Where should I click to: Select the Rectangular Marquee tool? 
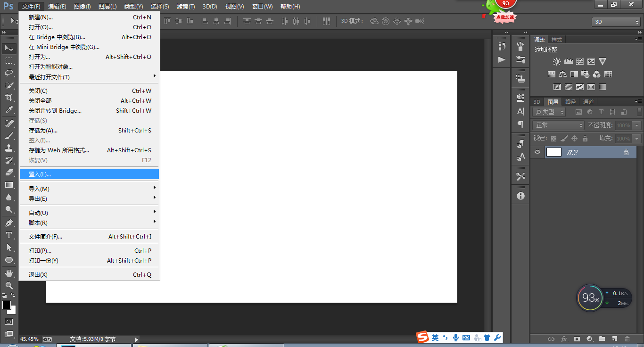coord(9,61)
